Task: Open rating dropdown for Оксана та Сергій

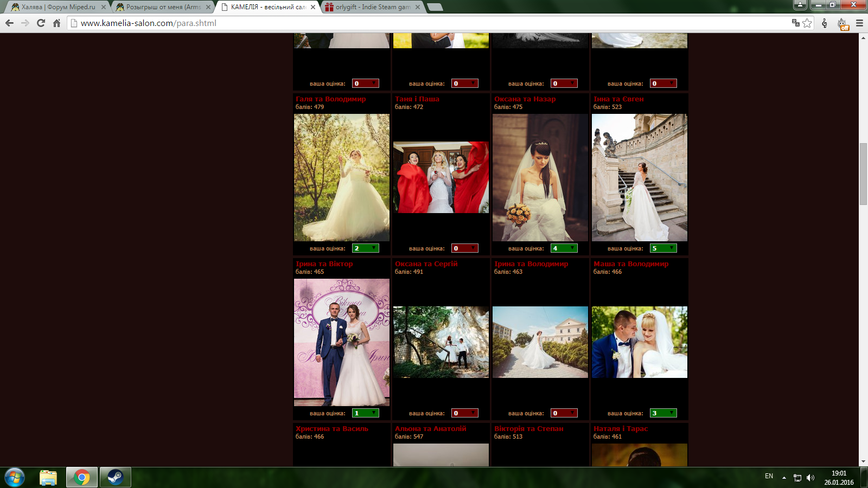Action: [x=465, y=413]
